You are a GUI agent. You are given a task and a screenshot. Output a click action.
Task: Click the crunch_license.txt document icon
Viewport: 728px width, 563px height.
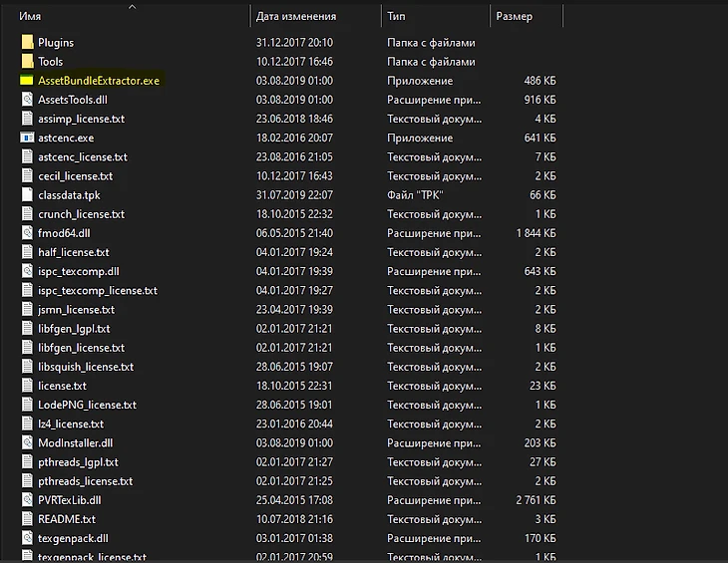[x=27, y=214]
